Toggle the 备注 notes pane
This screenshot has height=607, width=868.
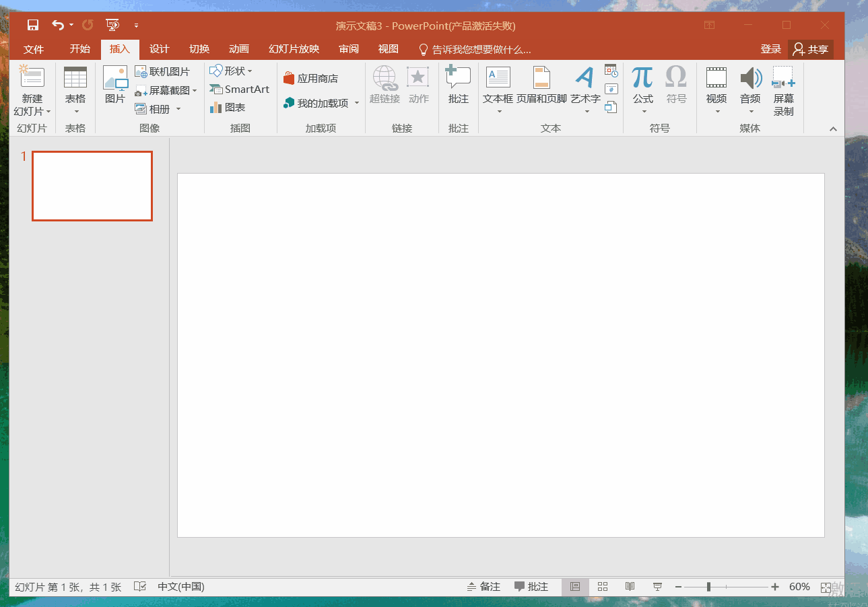click(x=484, y=586)
